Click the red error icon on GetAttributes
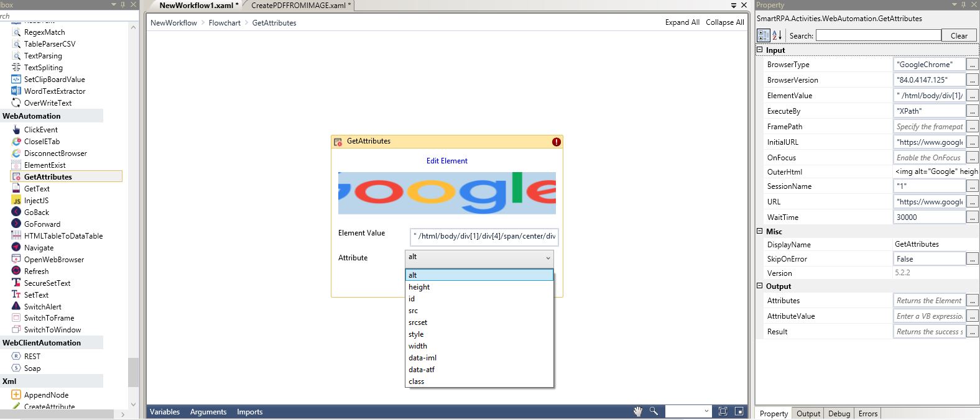 [556, 142]
